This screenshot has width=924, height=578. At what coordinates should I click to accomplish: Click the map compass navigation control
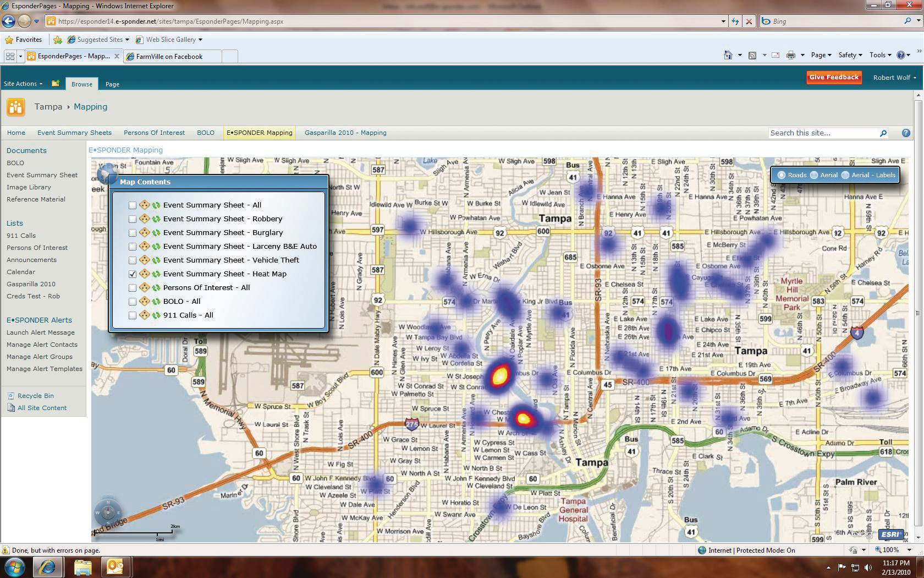108,512
